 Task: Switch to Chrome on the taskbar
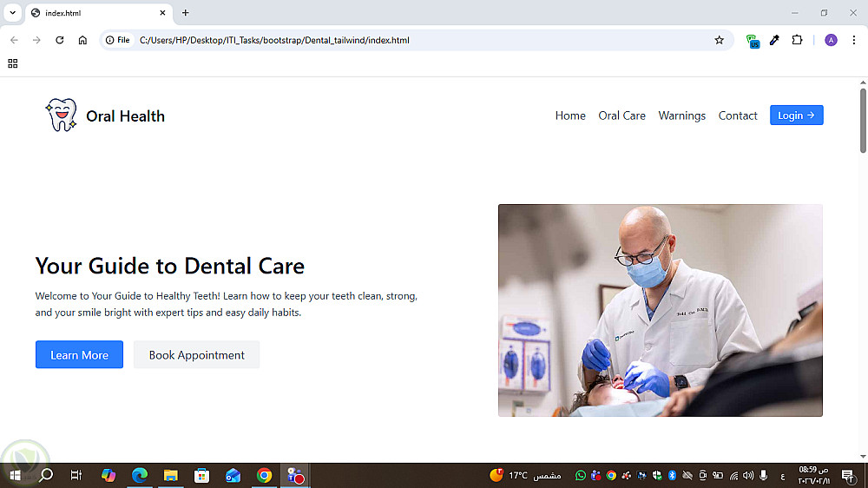264,475
